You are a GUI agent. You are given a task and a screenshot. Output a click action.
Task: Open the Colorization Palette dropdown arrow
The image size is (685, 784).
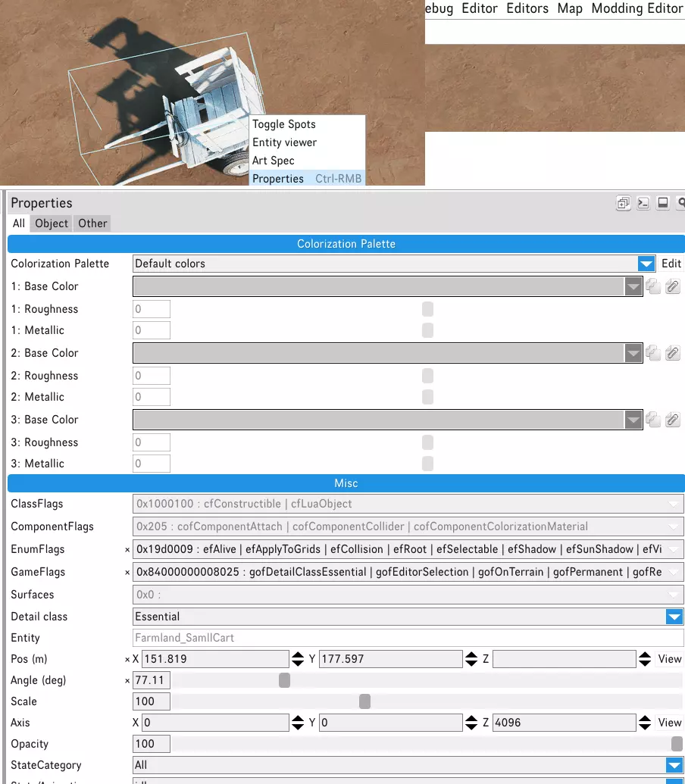point(646,264)
